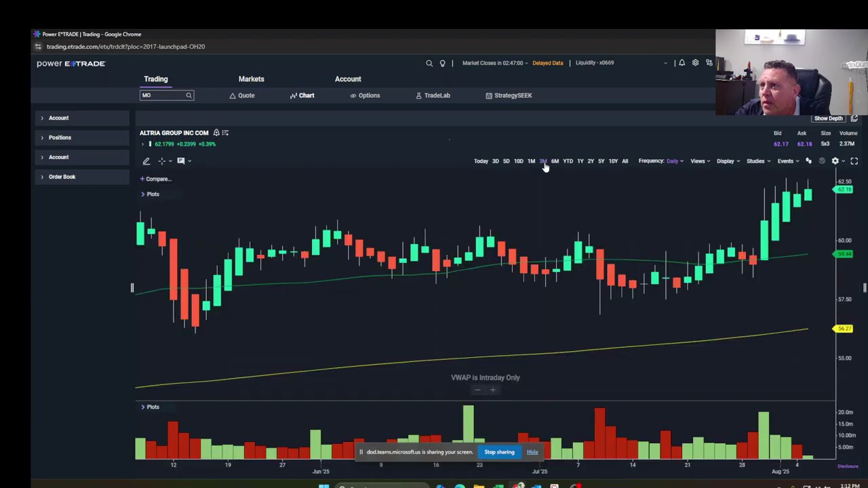Click the MO symbol input field
This screenshot has height=488, width=868.
pos(161,96)
